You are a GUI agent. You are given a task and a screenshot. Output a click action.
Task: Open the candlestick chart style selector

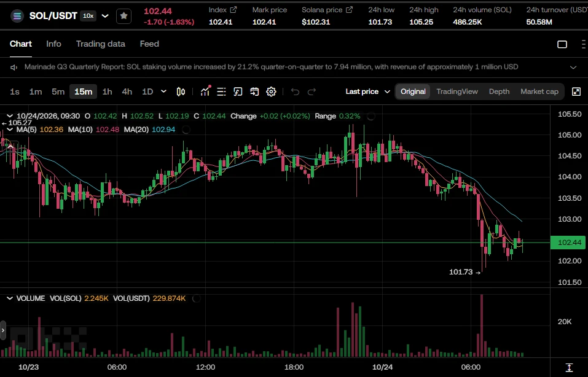181,92
